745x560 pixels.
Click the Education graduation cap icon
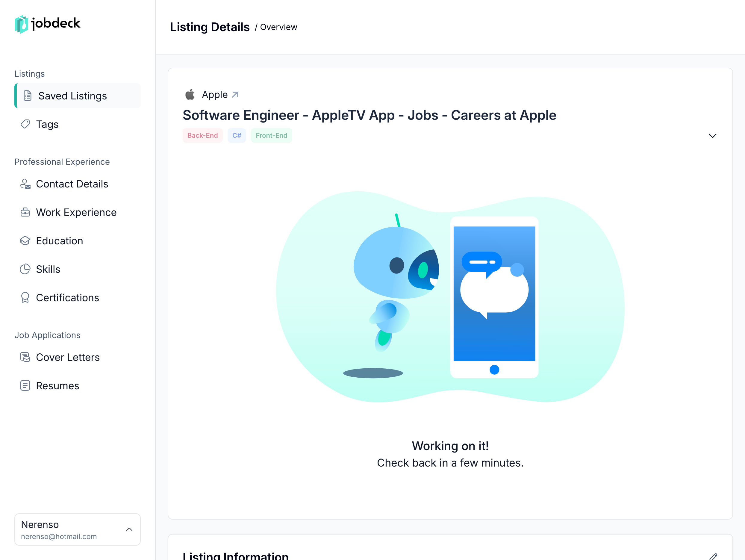click(x=25, y=241)
